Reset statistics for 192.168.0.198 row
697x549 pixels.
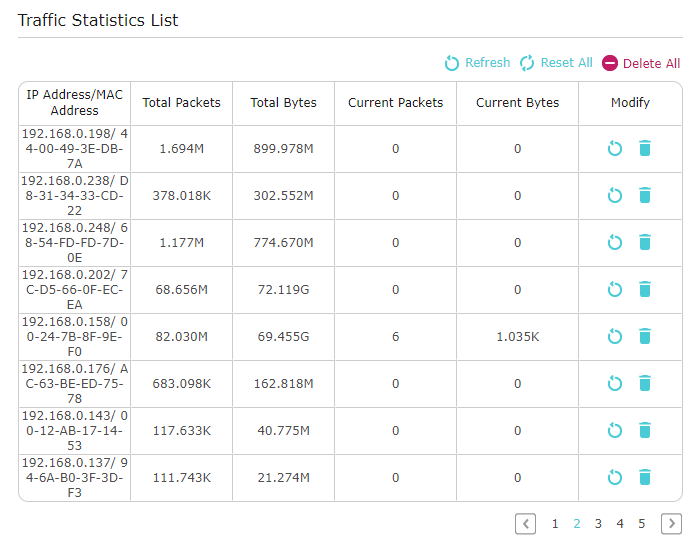(x=615, y=148)
